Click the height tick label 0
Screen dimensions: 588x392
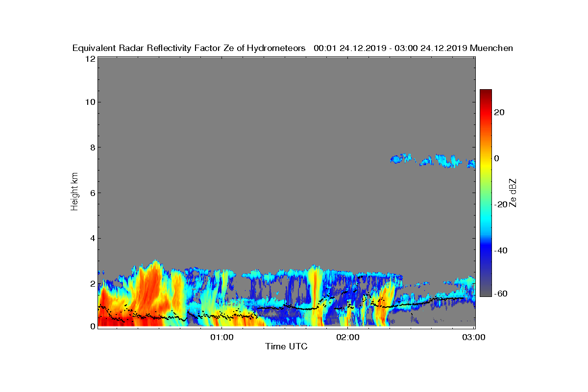click(x=92, y=326)
